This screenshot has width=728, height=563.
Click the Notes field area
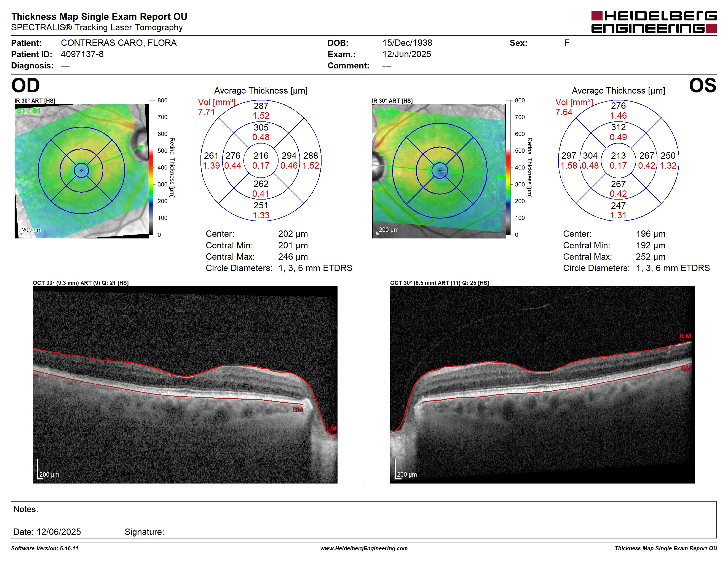(x=364, y=520)
